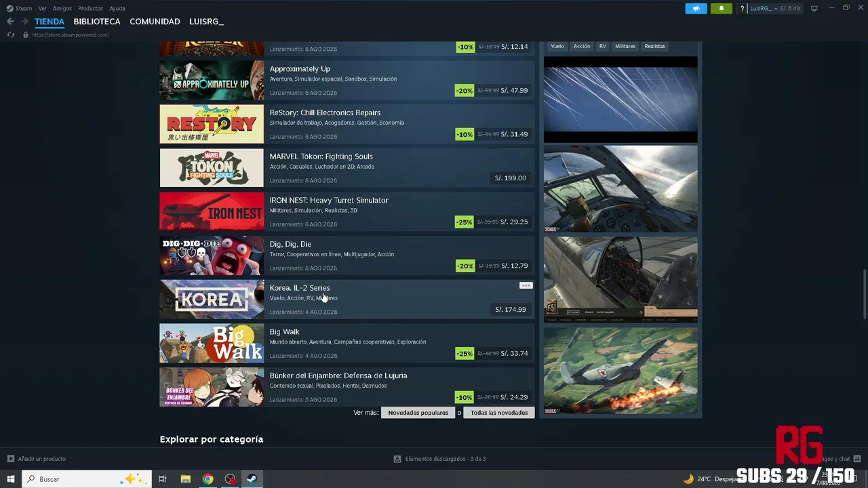Switch to the TIENDA tab

[50, 22]
